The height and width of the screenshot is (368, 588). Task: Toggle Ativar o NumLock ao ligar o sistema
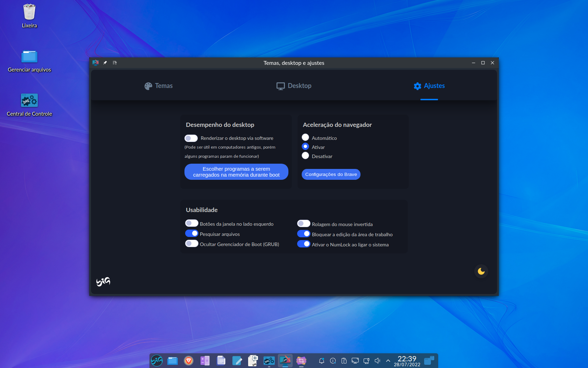click(x=303, y=244)
